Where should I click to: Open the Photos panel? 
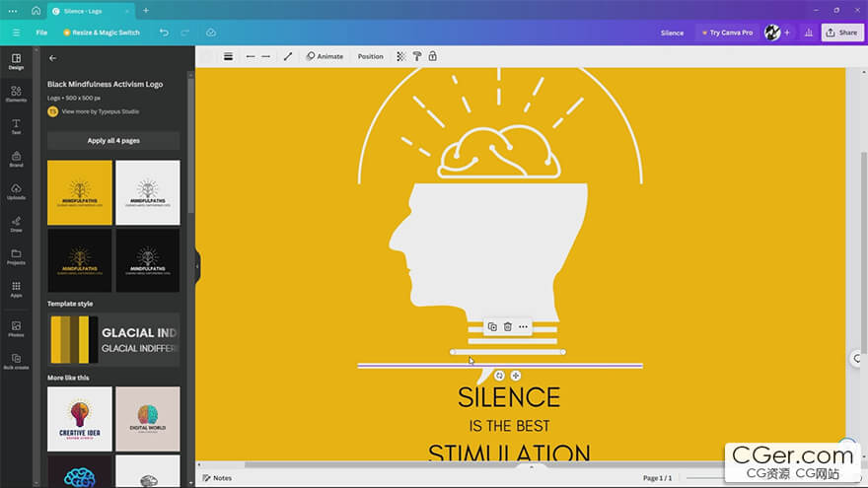tap(16, 329)
